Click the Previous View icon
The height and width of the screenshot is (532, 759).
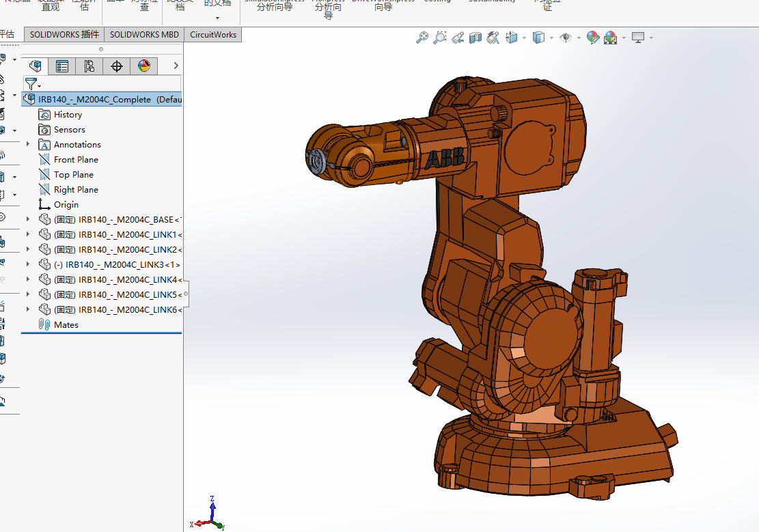point(458,38)
